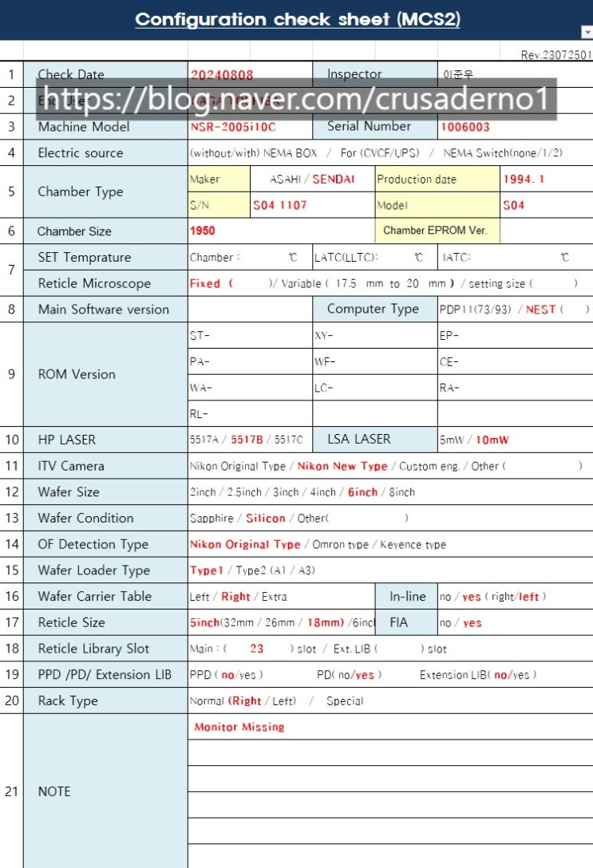The width and height of the screenshot is (593, 868).
Task: Click the 'RL-' ROM version cell
Action: point(251,413)
